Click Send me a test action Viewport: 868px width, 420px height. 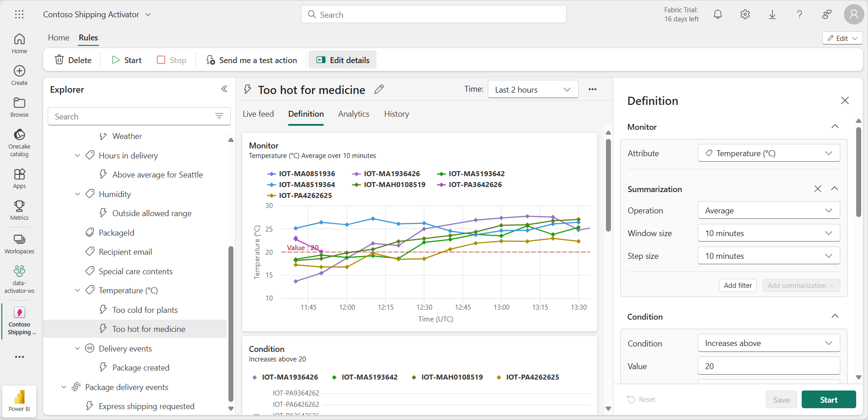pos(252,60)
